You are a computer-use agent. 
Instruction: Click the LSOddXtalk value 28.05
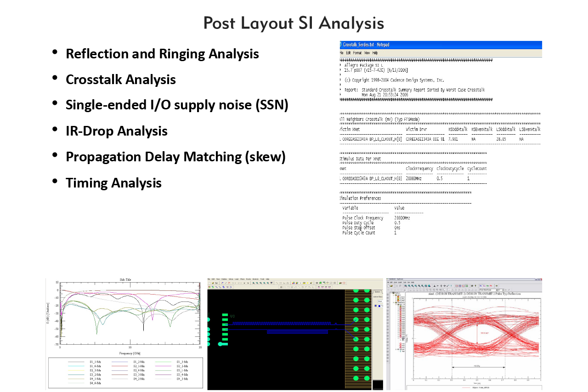tap(501, 139)
